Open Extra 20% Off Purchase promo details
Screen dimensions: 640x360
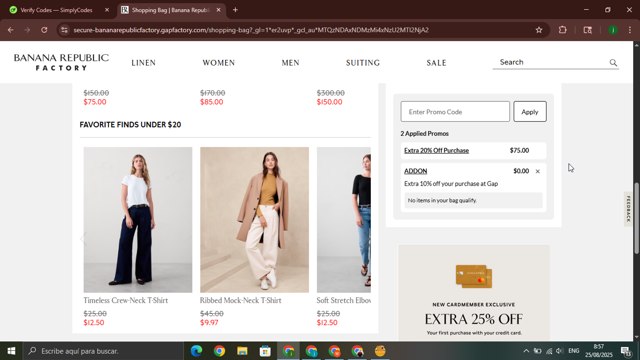pos(436,150)
